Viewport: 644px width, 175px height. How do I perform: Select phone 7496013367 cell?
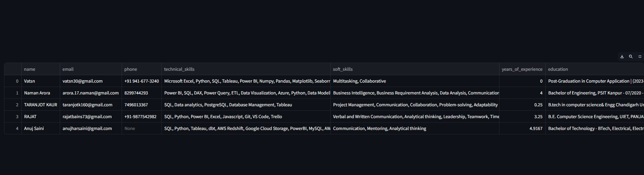click(141, 105)
